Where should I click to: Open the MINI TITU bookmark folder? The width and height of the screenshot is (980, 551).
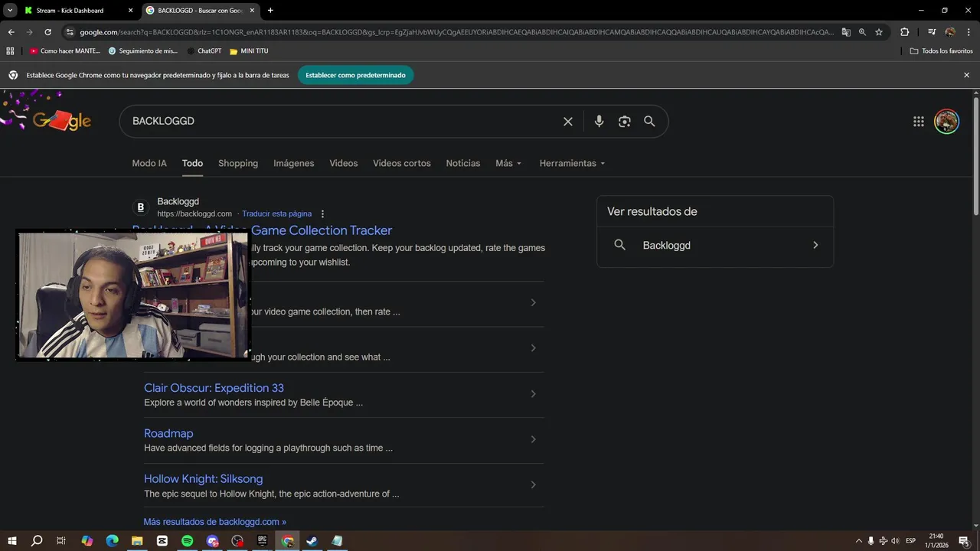[x=249, y=51]
